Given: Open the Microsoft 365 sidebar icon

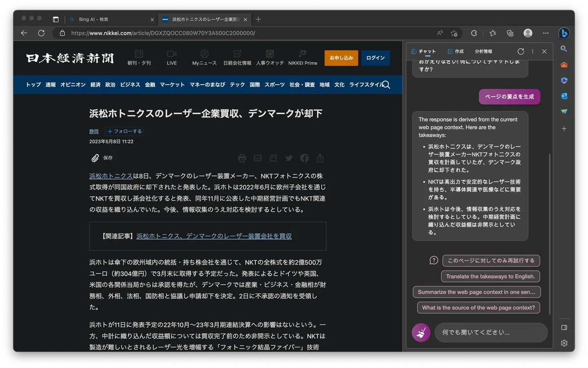Looking at the screenshot, I should tap(564, 80).
